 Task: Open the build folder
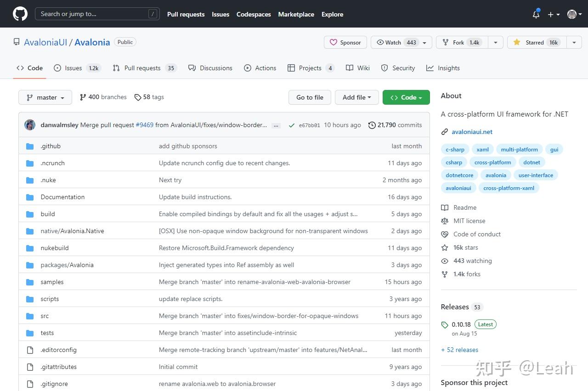click(x=48, y=214)
